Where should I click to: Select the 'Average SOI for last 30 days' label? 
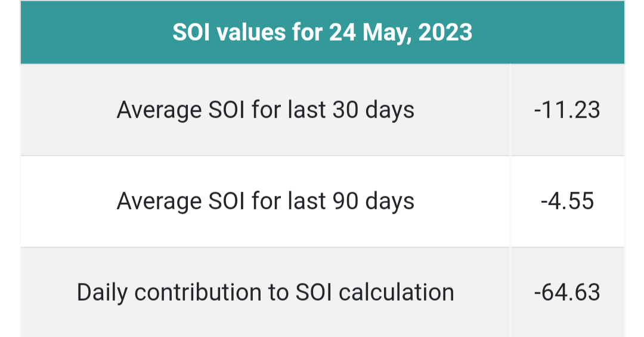pos(265,110)
